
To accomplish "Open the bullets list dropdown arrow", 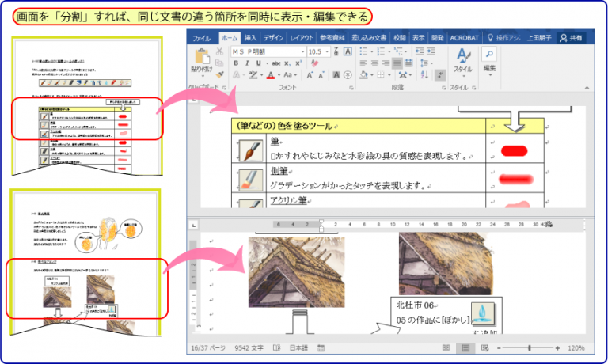I will [372, 51].
